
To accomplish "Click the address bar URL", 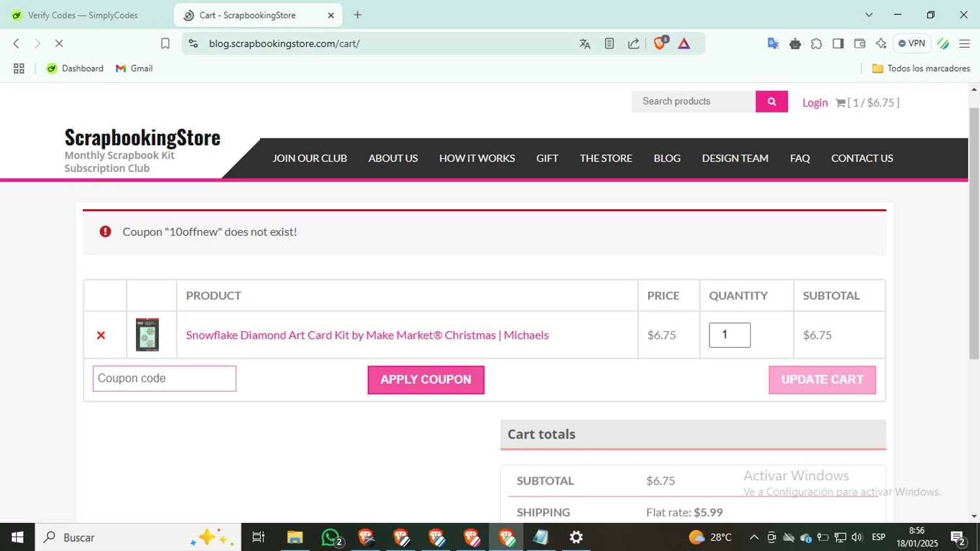I will tap(284, 44).
